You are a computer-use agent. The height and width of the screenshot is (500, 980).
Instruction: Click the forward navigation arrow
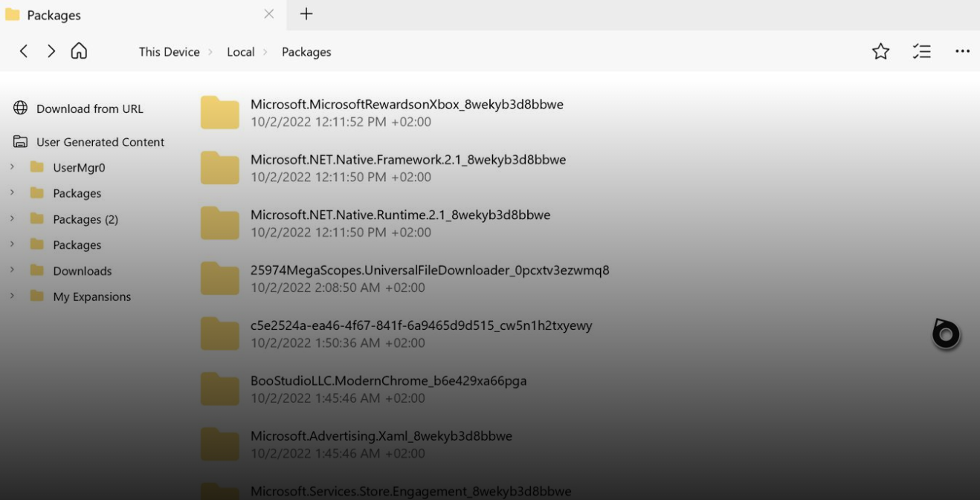[x=51, y=51]
